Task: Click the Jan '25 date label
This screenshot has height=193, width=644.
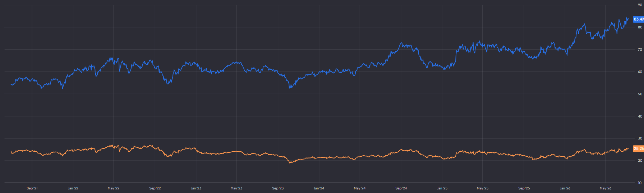Action: point(442,188)
